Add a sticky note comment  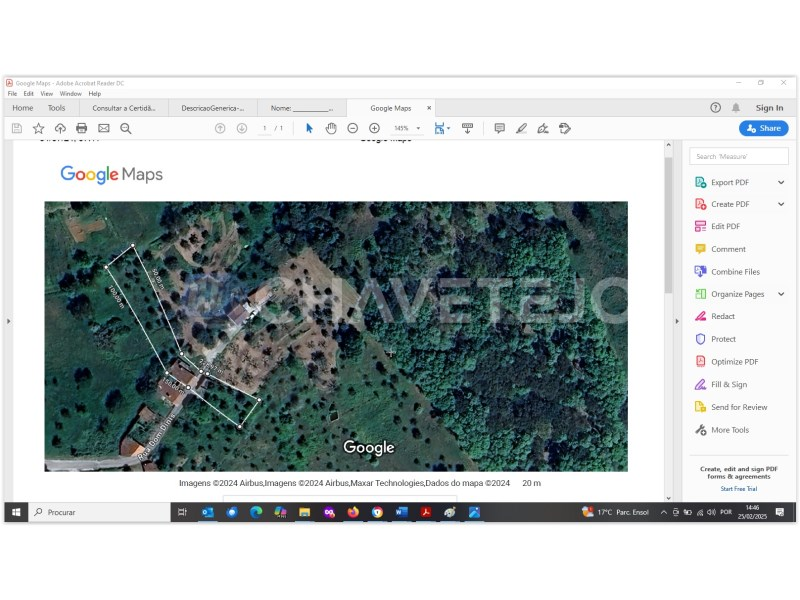(499, 128)
